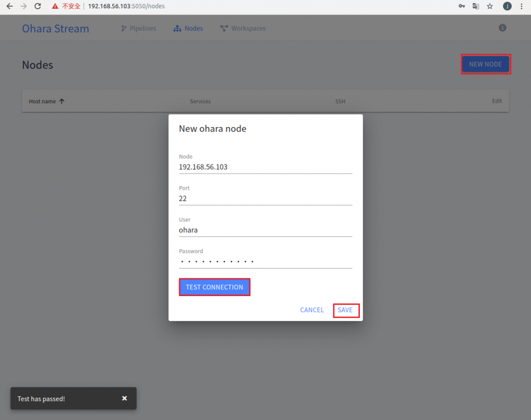
Task: Click the 'New ohara node' dialog title
Action: (x=213, y=129)
